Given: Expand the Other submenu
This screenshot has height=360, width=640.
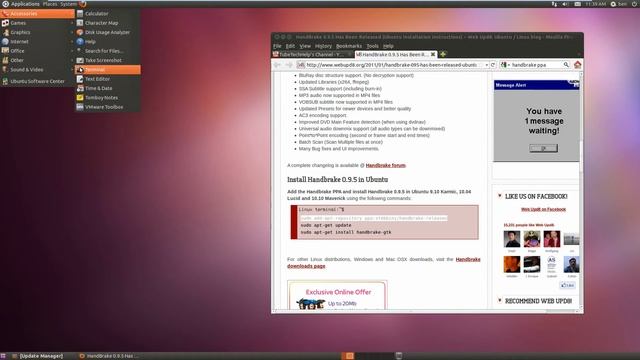Looking at the screenshot, I should click(37, 60).
